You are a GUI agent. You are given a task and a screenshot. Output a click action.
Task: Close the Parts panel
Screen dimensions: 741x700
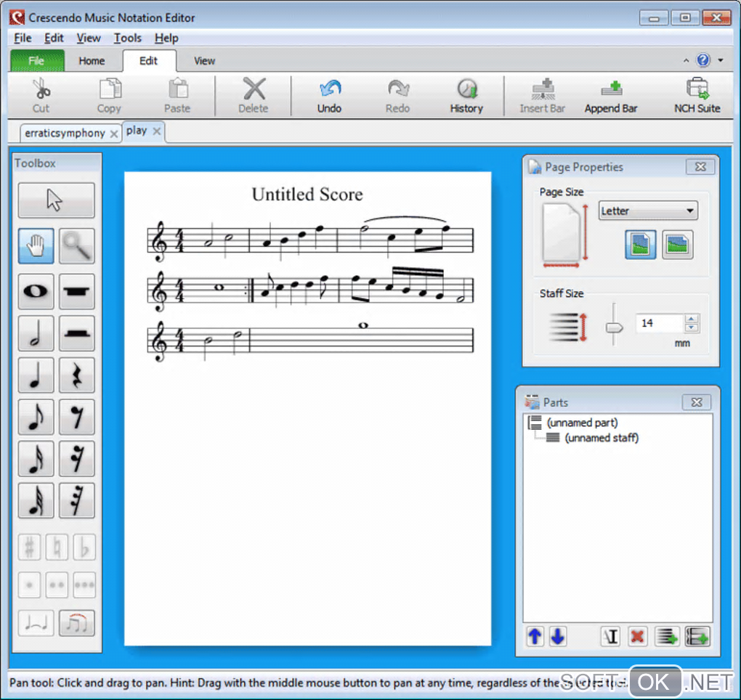(697, 402)
